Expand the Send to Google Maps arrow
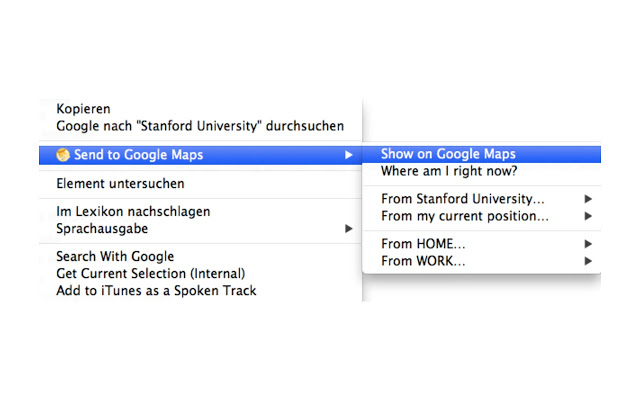The width and height of the screenshot is (640, 400). [x=348, y=155]
